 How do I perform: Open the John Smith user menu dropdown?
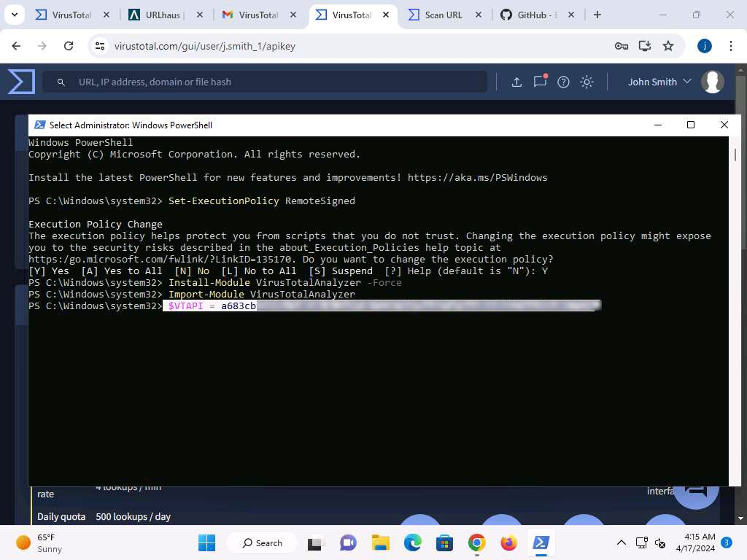pos(659,82)
